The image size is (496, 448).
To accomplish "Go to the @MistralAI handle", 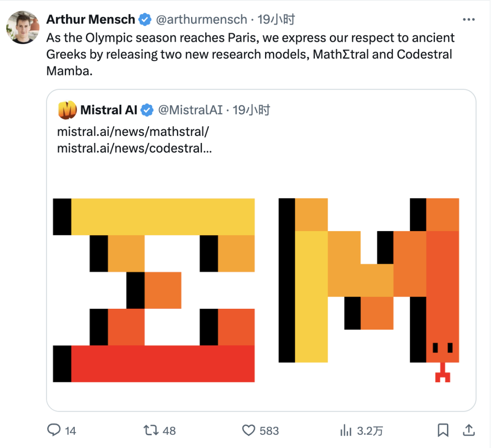I will pos(190,110).
